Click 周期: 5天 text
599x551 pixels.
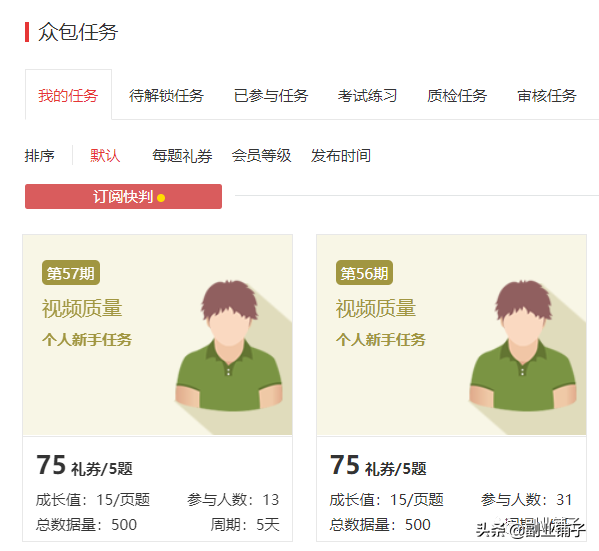(x=245, y=525)
